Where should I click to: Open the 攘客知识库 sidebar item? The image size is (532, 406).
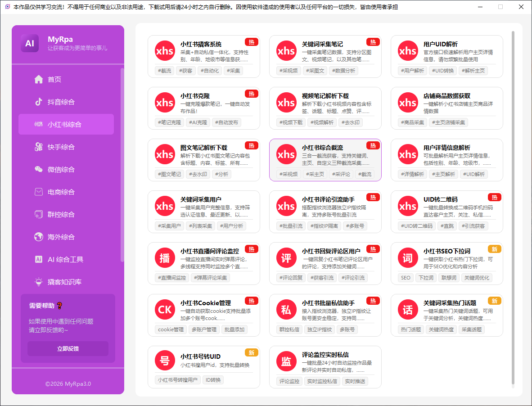[x=66, y=282]
